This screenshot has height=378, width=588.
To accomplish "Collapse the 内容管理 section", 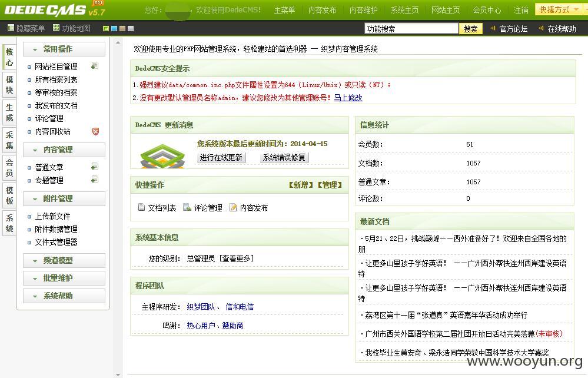I will point(64,150).
